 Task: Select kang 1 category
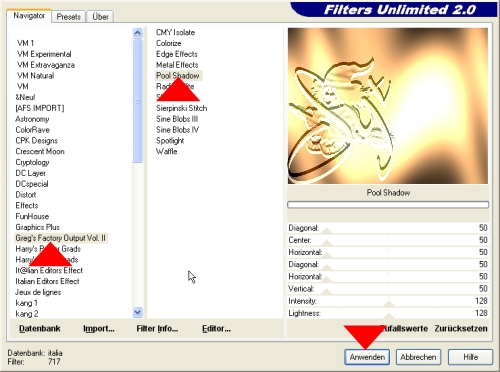click(x=26, y=303)
